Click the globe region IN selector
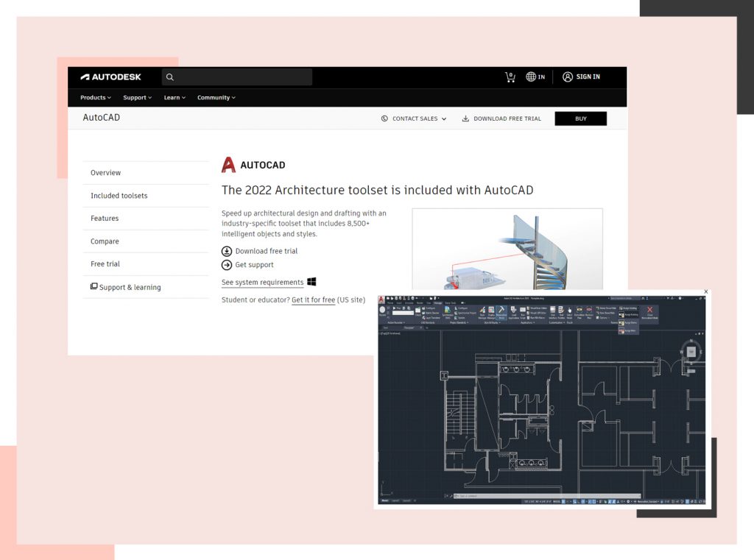This screenshot has height=560, width=754. [x=535, y=77]
